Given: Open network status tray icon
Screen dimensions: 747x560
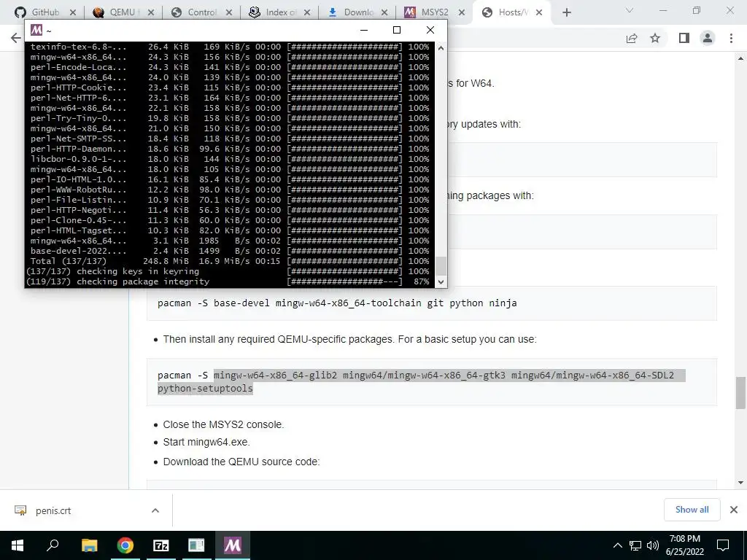Looking at the screenshot, I should (x=635, y=545).
